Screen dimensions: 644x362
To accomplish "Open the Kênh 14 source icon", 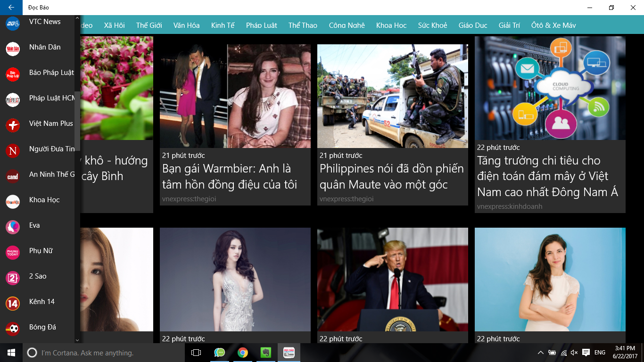I will [x=13, y=303].
